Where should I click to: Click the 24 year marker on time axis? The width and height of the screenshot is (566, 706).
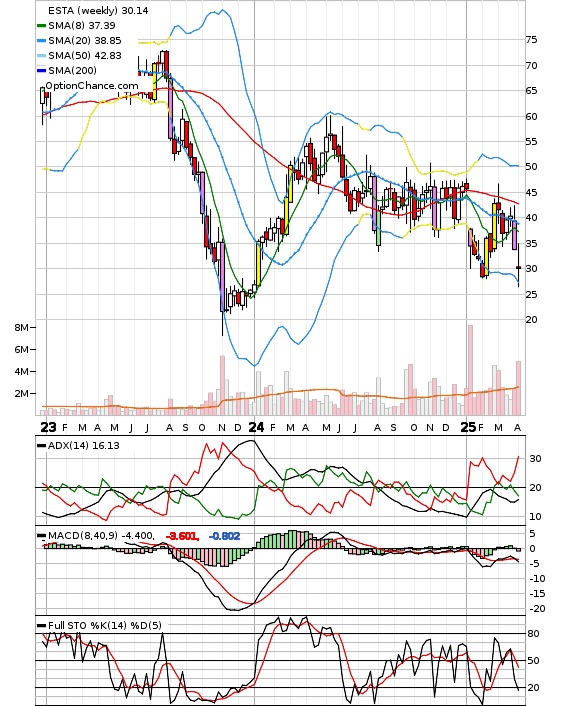point(256,427)
